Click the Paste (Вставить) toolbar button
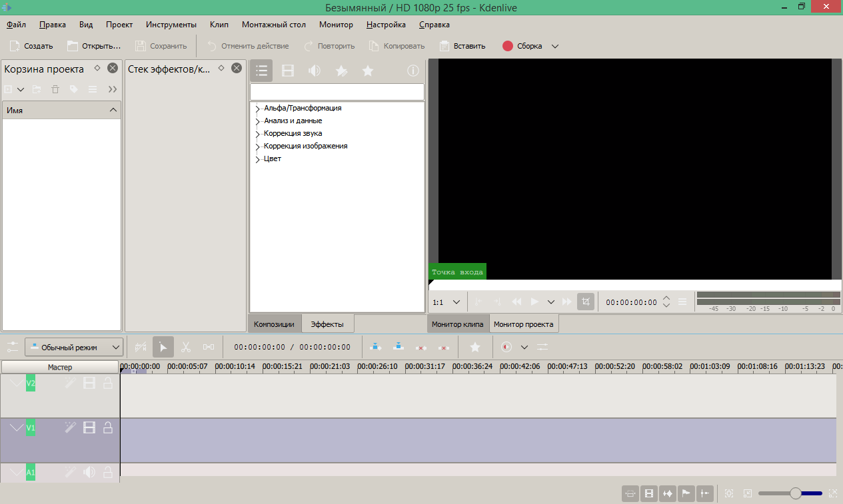The image size is (843, 504). click(462, 46)
